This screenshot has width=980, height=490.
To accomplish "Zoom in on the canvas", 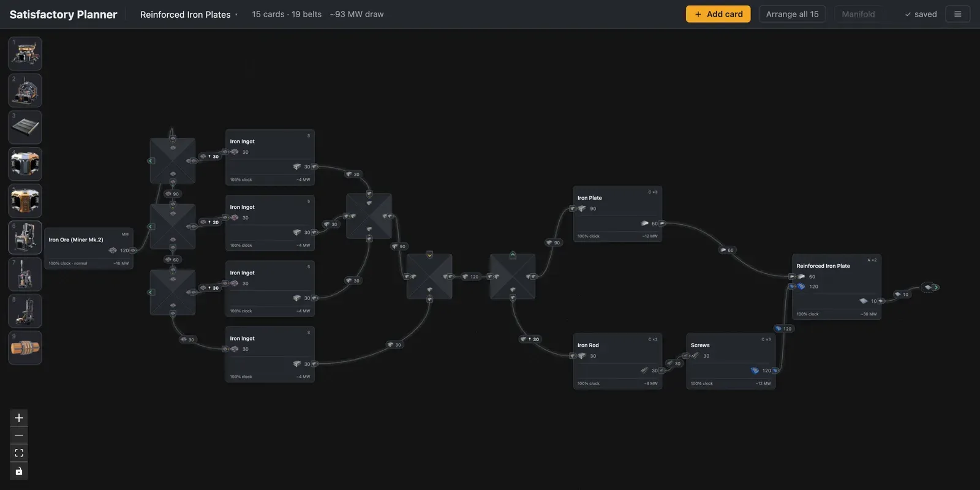I will point(19,418).
